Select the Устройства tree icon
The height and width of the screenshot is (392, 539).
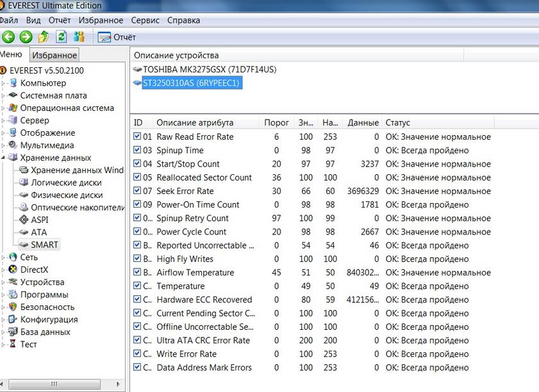[13, 282]
